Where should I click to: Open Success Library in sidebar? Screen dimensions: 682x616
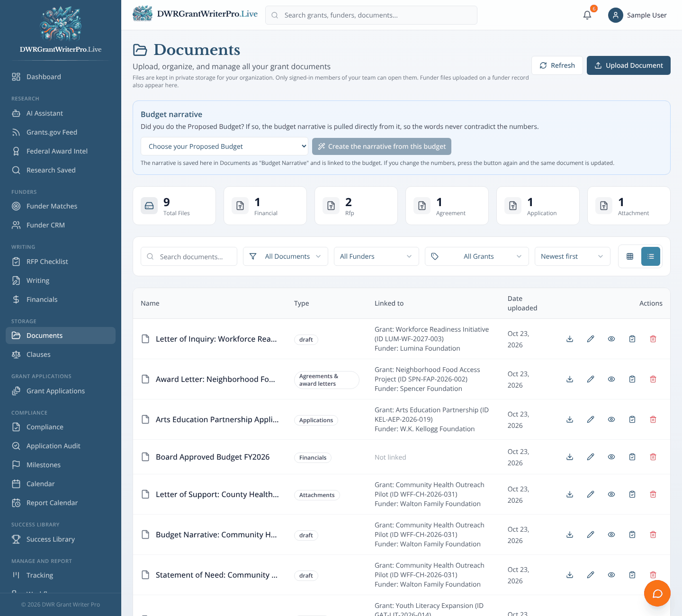61,539
